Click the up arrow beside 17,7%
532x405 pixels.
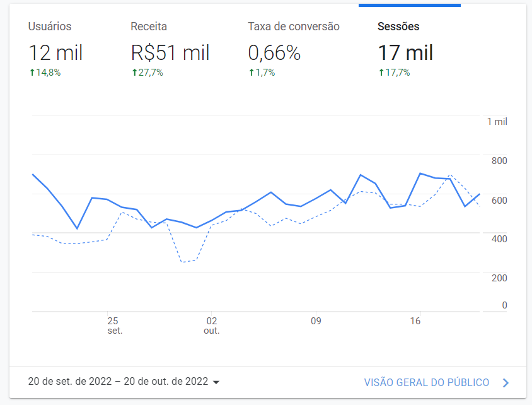(x=381, y=73)
